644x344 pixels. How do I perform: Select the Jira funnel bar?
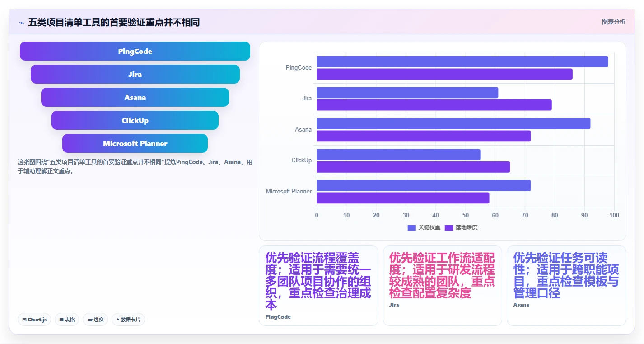(135, 74)
